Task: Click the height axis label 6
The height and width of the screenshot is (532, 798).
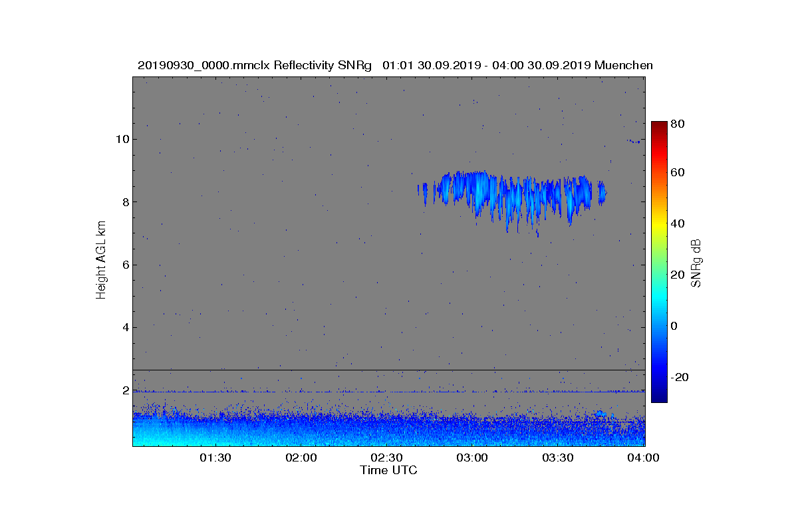Action: pyautogui.click(x=125, y=265)
